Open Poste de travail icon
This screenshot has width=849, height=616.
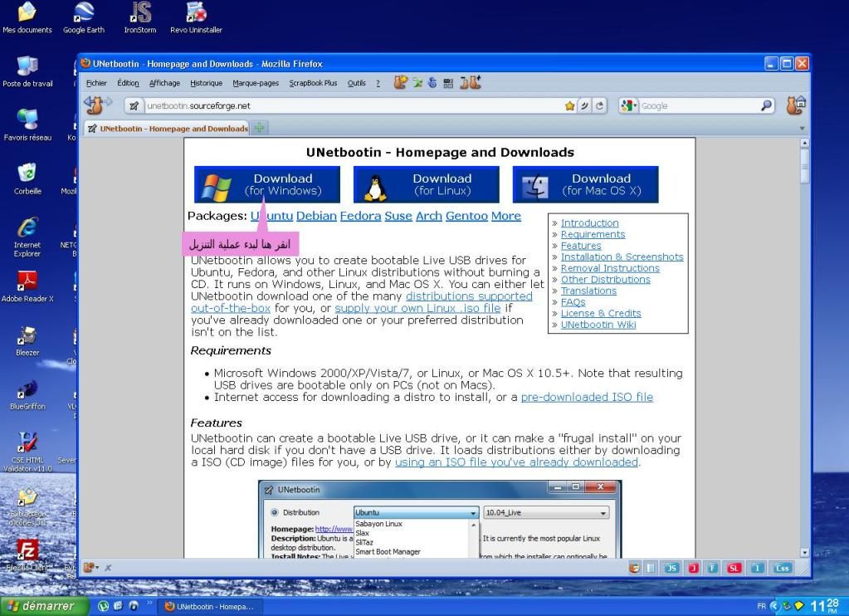click(27, 71)
